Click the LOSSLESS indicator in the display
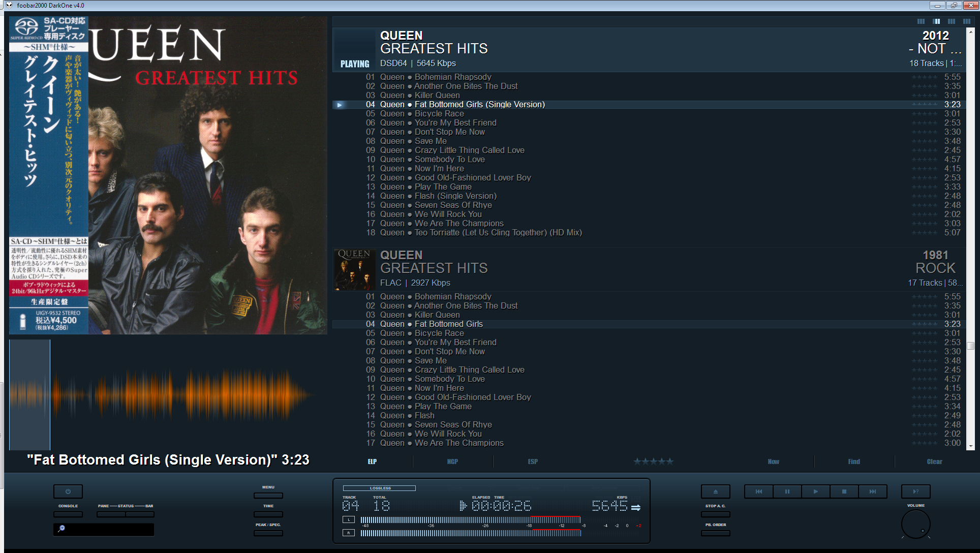The width and height of the screenshot is (980, 553). coord(379,488)
